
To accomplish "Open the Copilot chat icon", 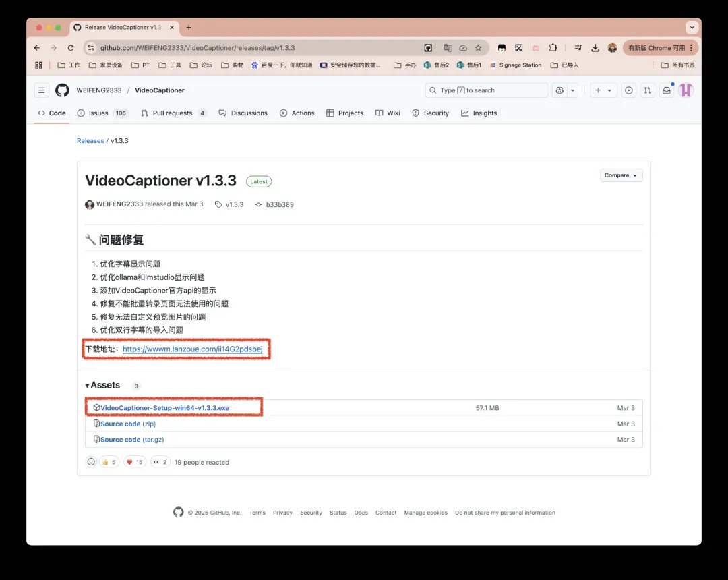I will (559, 90).
